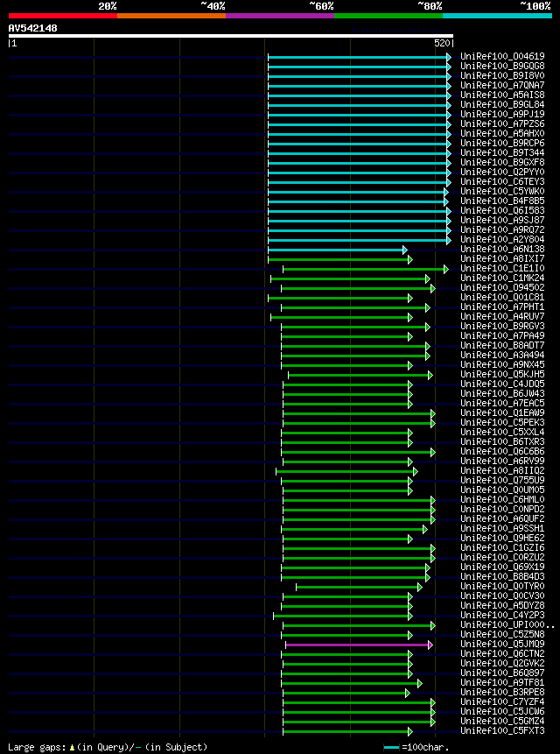Viewport: 560px width, 754px height.
Task: Select the UniRef100_C1GZI6 label
Action: (x=502, y=547)
